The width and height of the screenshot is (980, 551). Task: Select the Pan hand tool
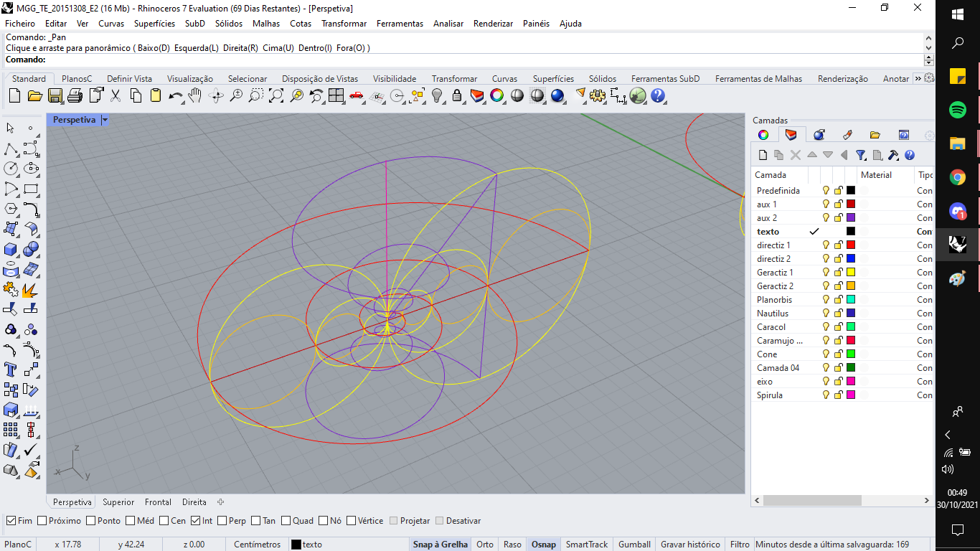pos(196,95)
